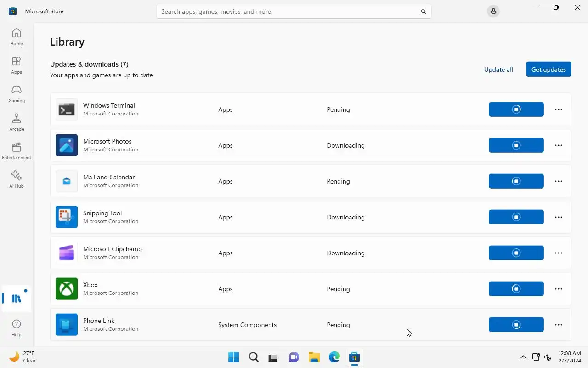Select the Mail and Calendar app name
588x368 pixels.
click(109, 177)
